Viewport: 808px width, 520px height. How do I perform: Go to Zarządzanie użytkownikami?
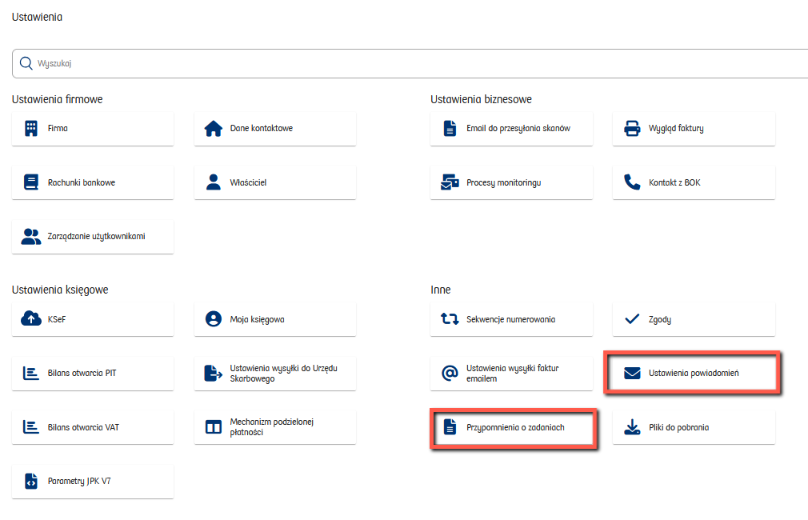(x=93, y=237)
